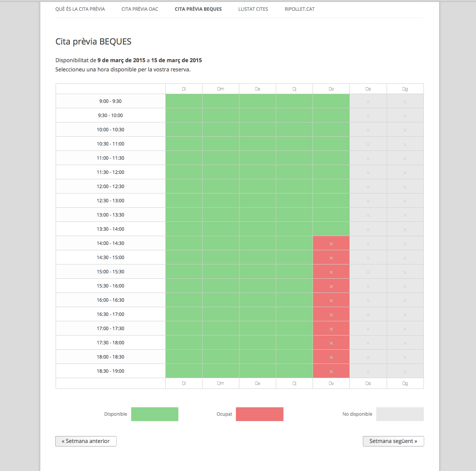476x471 pixels.
Task: Click the X on Sunday 11:00 - 11:30 unavailable slot
Action: (405, 159)
